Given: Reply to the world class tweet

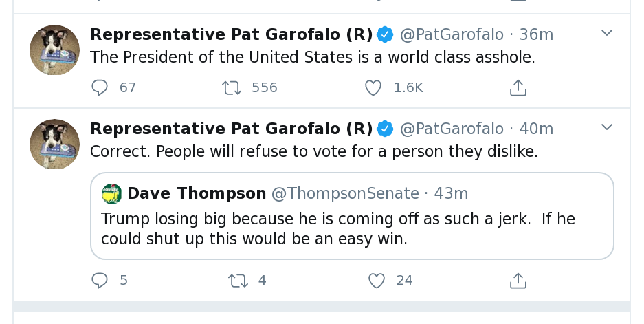Looking at the screenshot, I should 100,87.
